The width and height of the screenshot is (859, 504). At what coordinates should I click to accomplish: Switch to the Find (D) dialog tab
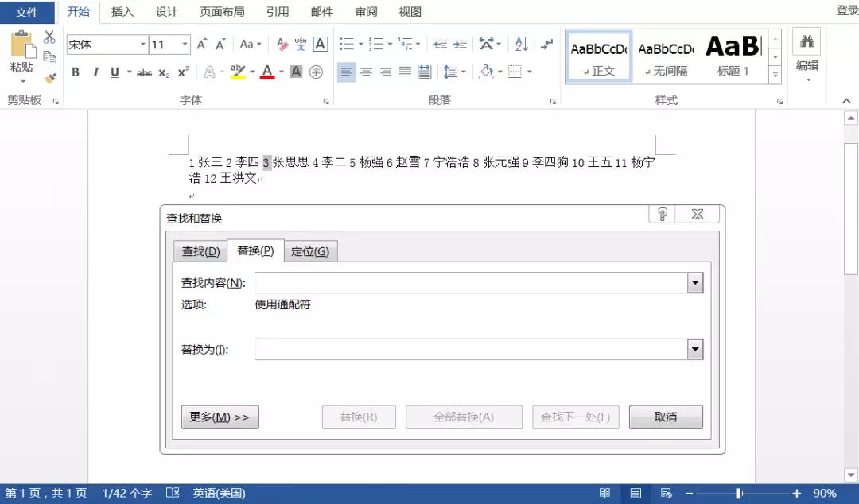click(200, 251)
